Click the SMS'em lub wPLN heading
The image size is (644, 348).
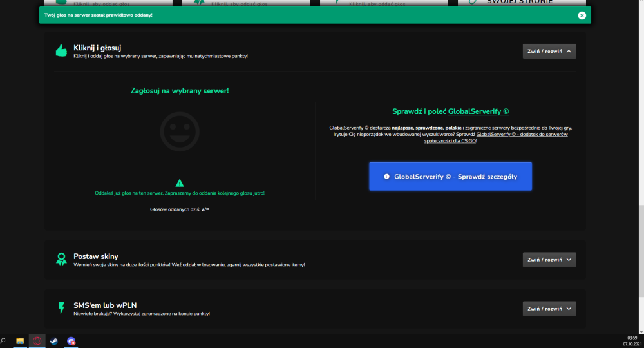pyautogui.click(x=105, y=305)
